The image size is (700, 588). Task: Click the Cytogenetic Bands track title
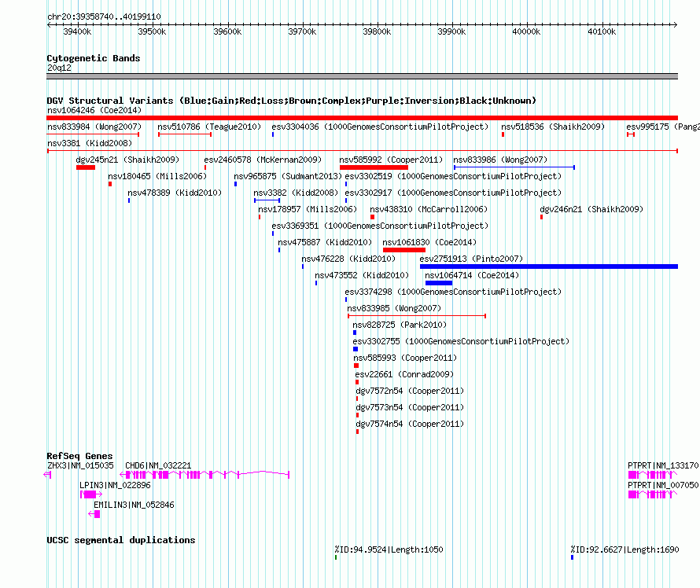pyautogui.click(x=94, y=58)
